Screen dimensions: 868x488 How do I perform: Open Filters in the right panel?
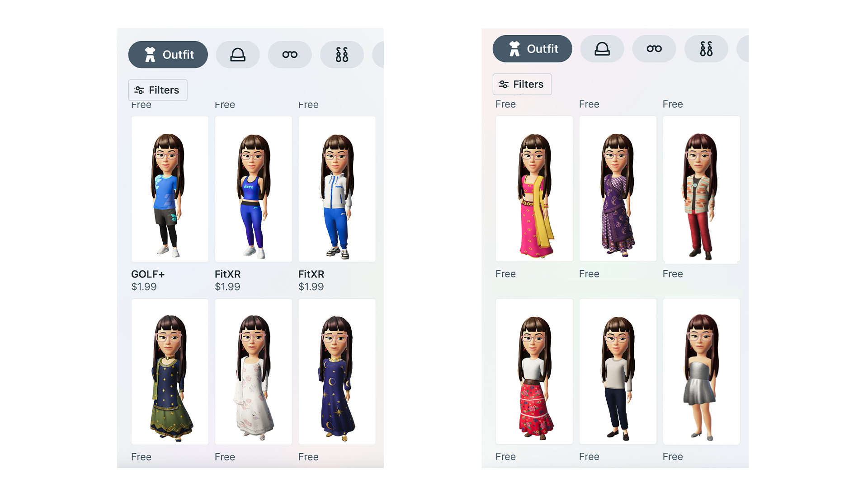[522, 84]
